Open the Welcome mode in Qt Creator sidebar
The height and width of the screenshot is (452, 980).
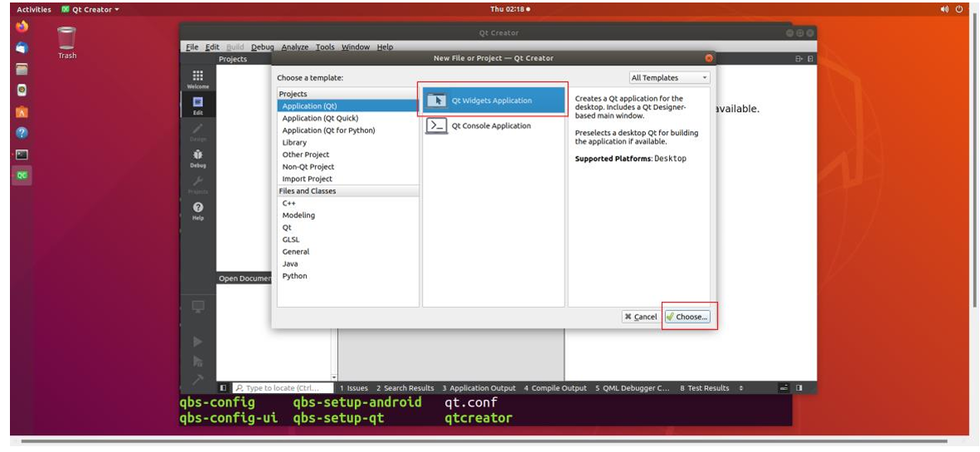click(x=197, y=78)
